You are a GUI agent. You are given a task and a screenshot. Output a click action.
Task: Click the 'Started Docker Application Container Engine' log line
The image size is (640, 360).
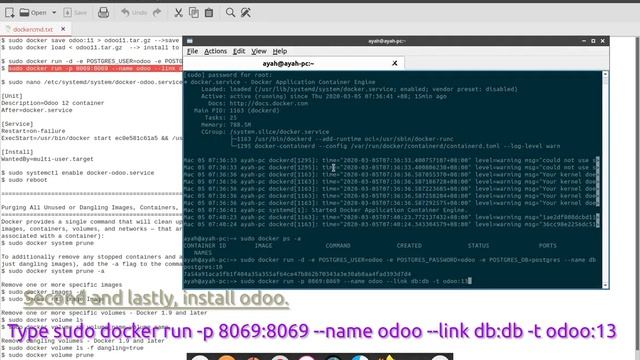[325, 210]
